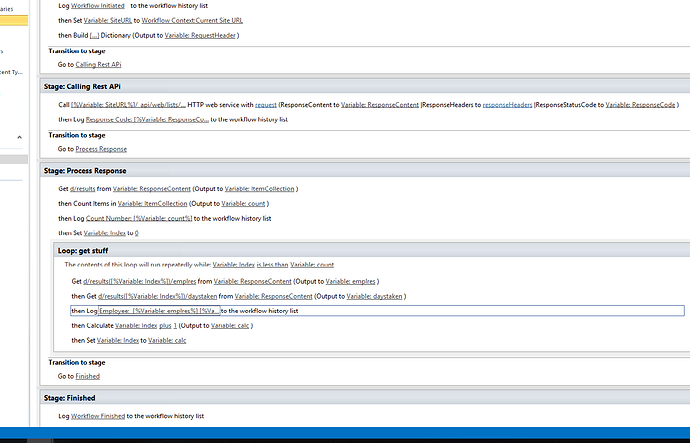690x443 pixels.
Task: Open the d/results daystaken path link
Action: coord(158,296)
